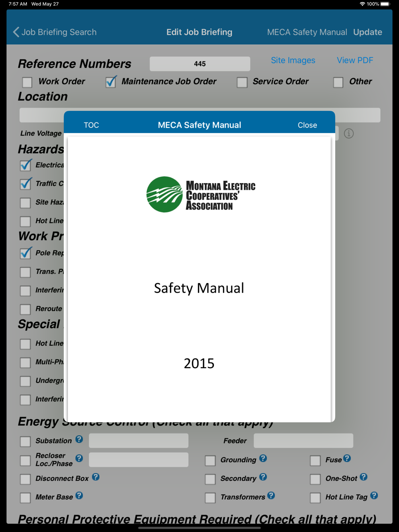Check the Fuse checkbox
Image resolution: width=399 pixels, height=532 pixels.
[x=315, y=461]
